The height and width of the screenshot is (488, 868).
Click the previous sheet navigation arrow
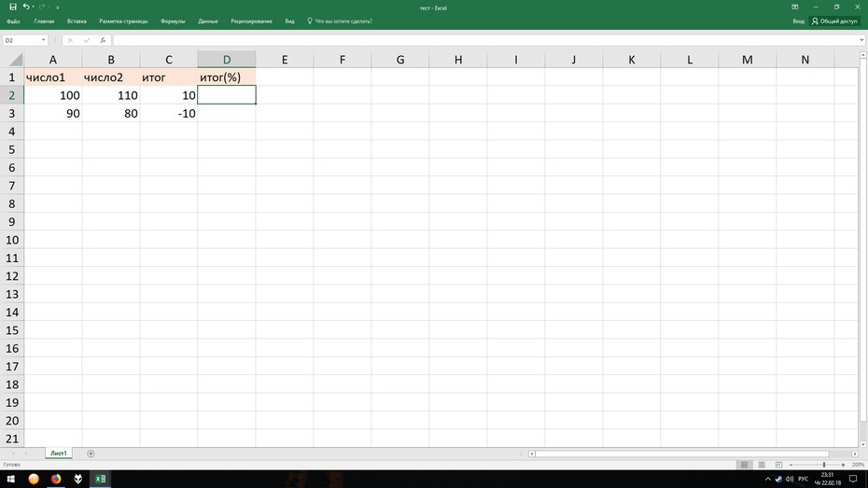click(x=13, y=453)
